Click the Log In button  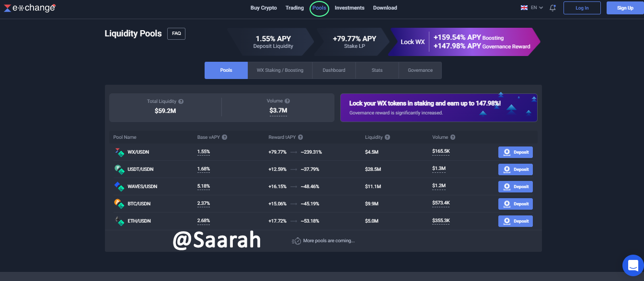582,8
